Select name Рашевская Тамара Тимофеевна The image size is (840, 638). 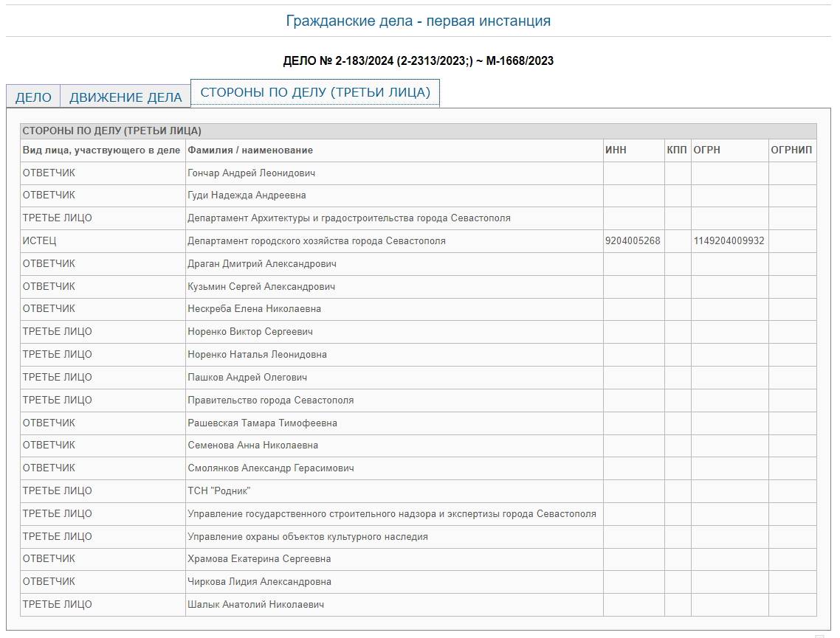[x=263, y=423]
